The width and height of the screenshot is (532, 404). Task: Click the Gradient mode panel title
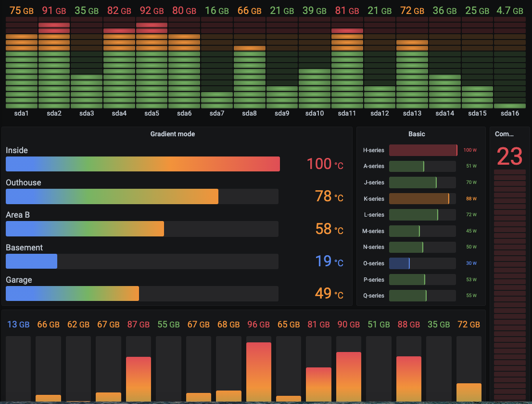[x=172, y=134]
